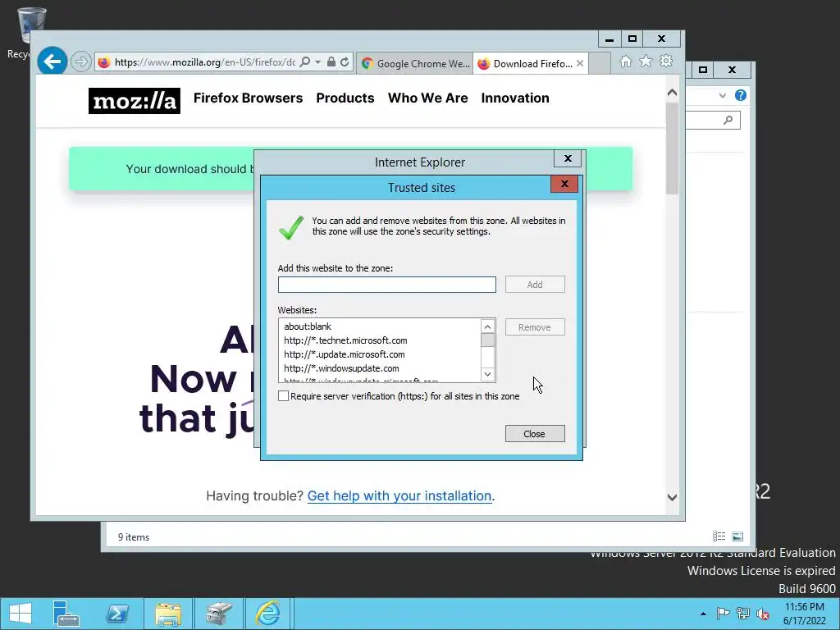Click Websites list scroll down arrow

point(487,374)
